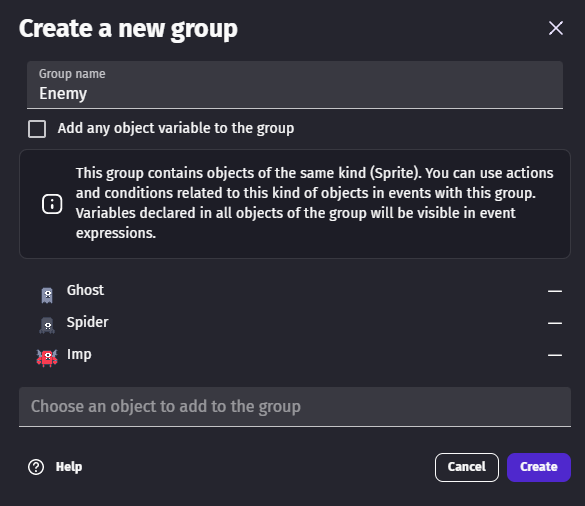Remove Imp from the group
The height and width of the screenshot is (506, 585).
(555, 355)
